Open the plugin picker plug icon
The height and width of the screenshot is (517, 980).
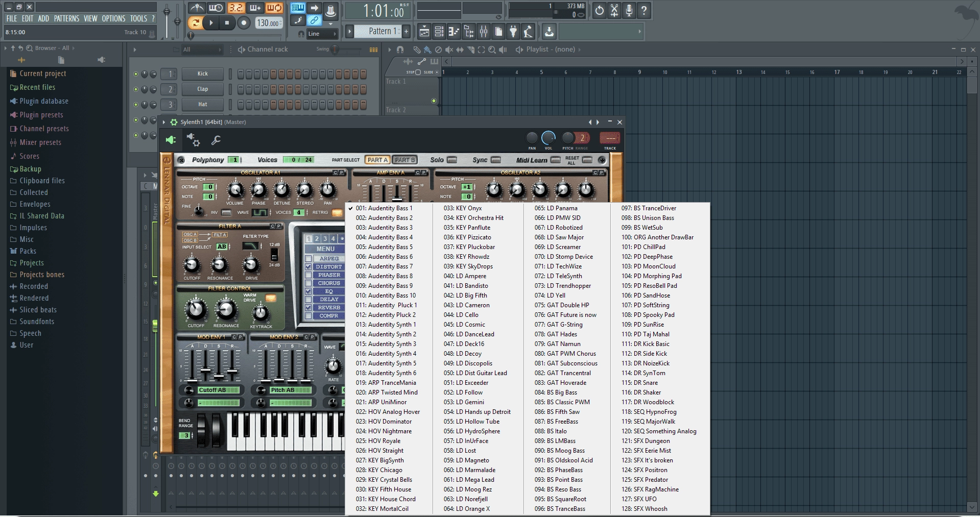pyautogui.click(x=513, y=32)
